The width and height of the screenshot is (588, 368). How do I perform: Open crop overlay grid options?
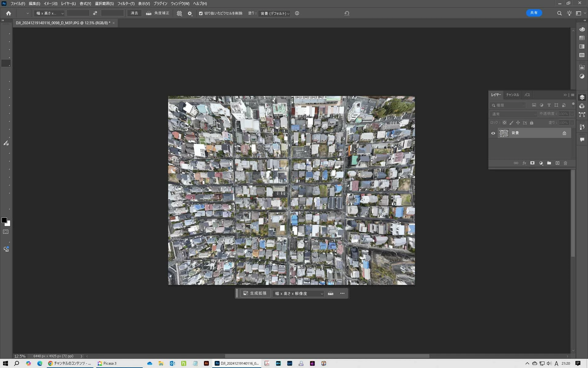pos(179,13)
